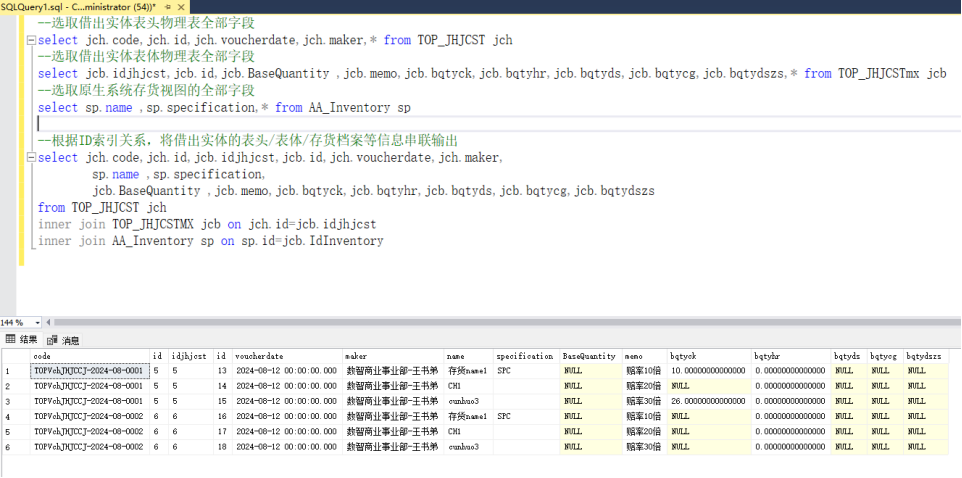Click the code column header
The height and width of the screenshot is (478, 962).
tap(90, 356)
